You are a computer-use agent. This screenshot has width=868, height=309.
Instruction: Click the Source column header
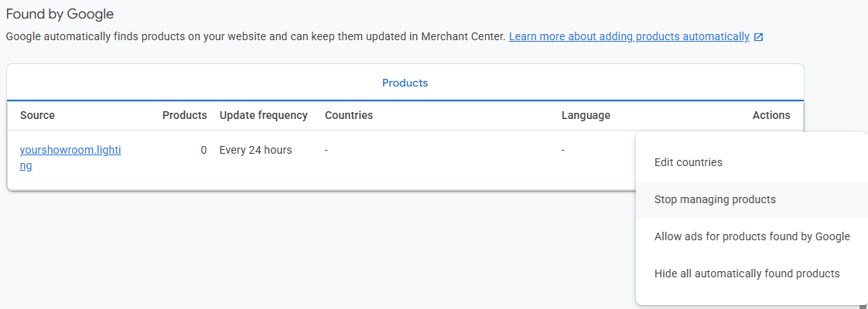[x=37, y=116]
